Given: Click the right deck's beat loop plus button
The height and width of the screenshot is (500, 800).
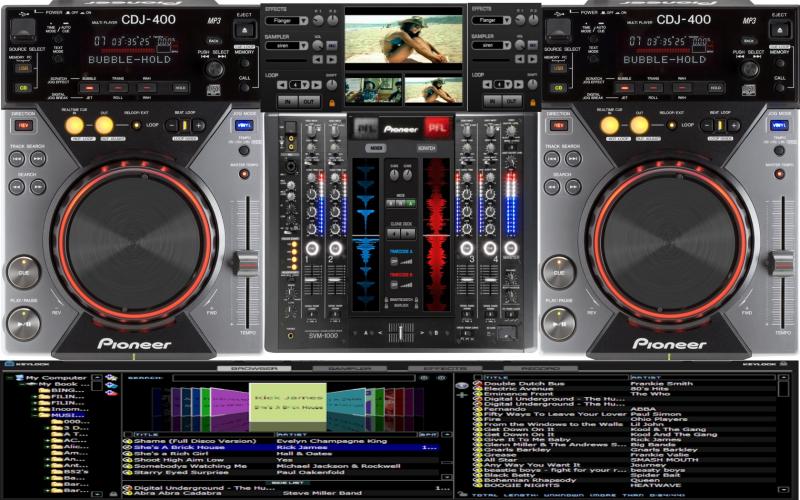Looking at the screenshot, I should (x=734, y=126).
